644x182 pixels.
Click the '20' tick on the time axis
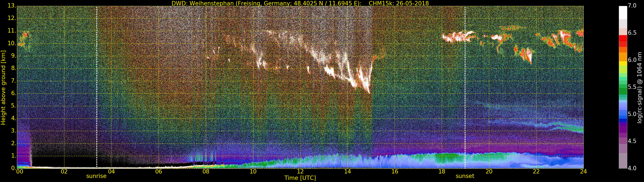[489, 172]
